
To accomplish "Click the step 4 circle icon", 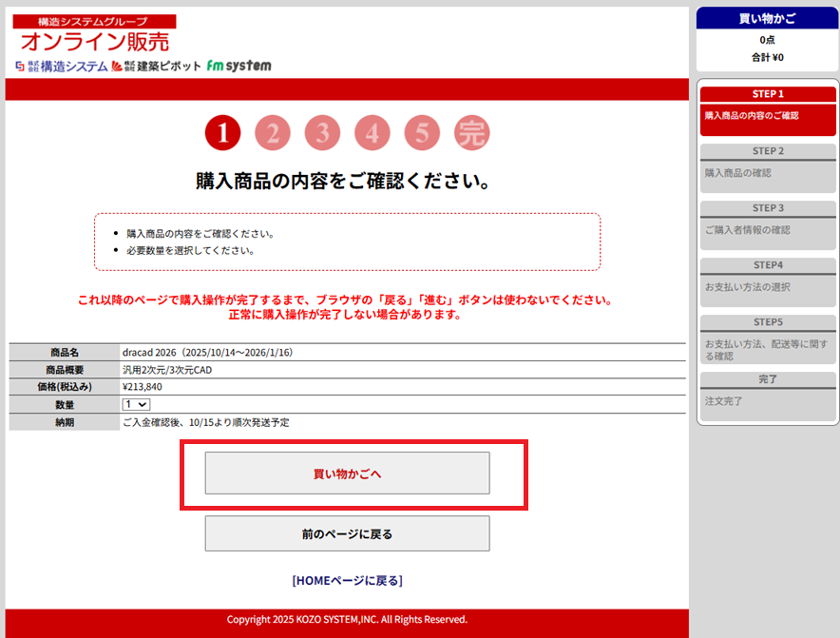I will coord(372,134).
